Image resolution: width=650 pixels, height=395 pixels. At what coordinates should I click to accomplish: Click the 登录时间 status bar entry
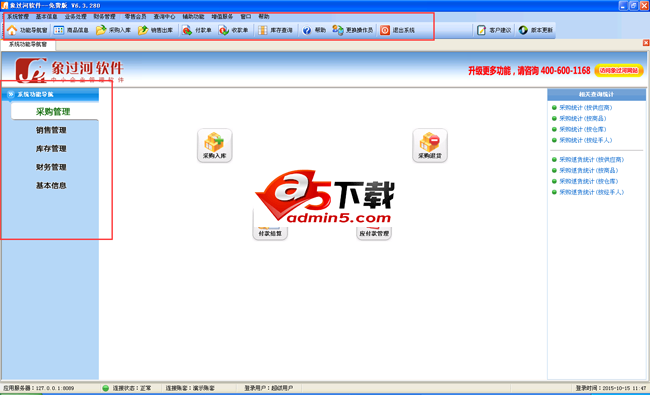(611, 388)
